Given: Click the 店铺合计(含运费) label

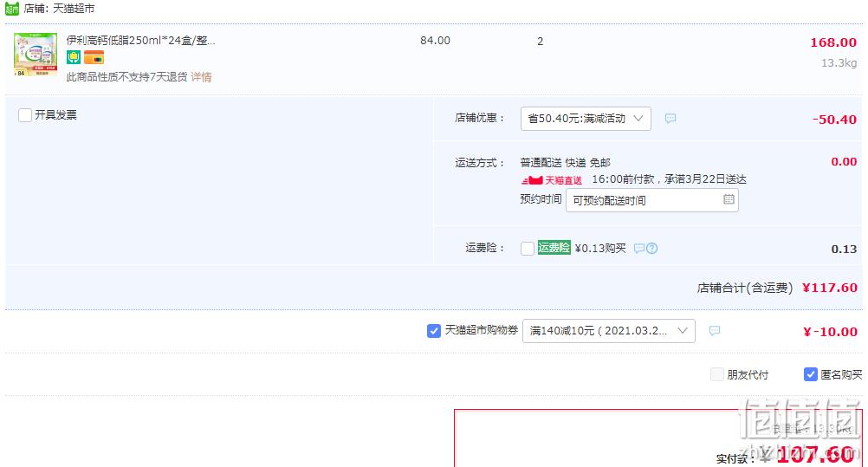Looking at the screenshot, I should pyautogui.click(x=744, y=288).
